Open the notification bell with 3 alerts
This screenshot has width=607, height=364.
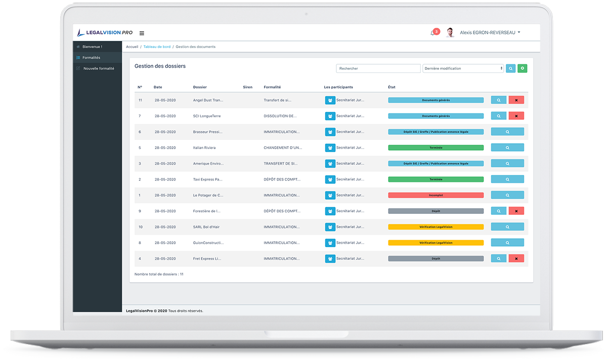[433, 33]
